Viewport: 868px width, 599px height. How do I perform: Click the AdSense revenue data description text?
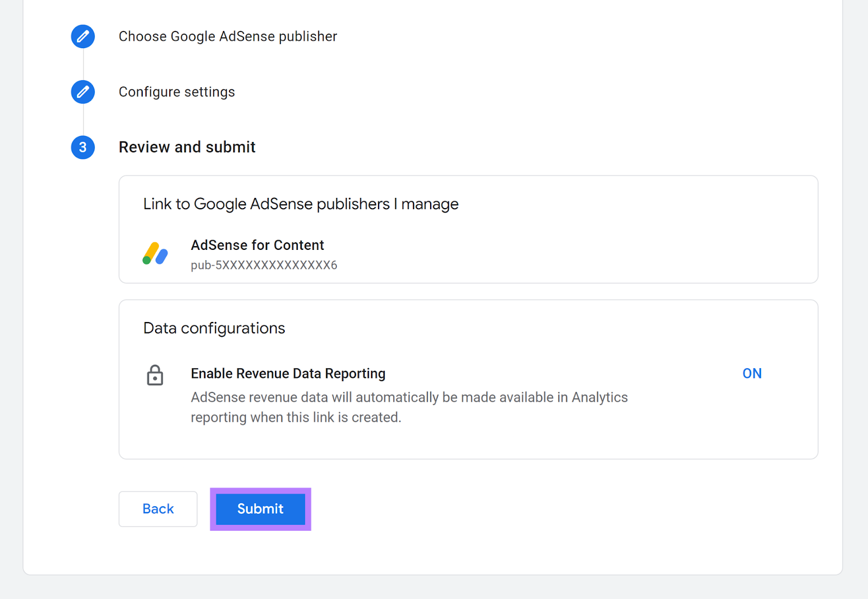(x=409, y=407)
